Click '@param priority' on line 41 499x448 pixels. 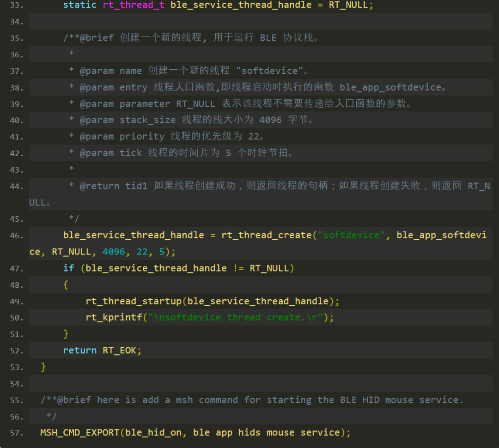pos(122,137)
